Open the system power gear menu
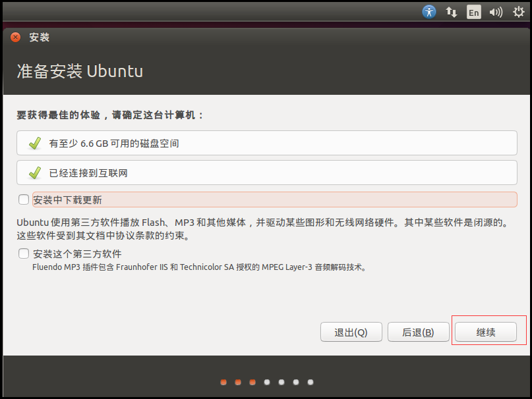This screenshot has height=399, width=532. click(518, 13)
